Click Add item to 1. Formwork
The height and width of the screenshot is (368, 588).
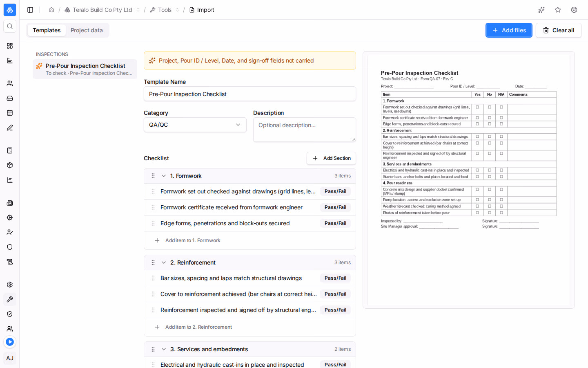187,240
